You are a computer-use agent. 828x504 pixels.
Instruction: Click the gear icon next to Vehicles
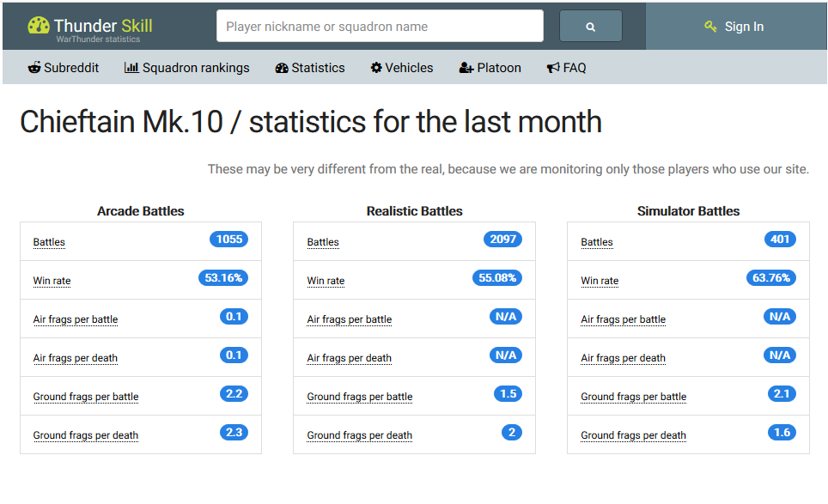coord(376,68)
